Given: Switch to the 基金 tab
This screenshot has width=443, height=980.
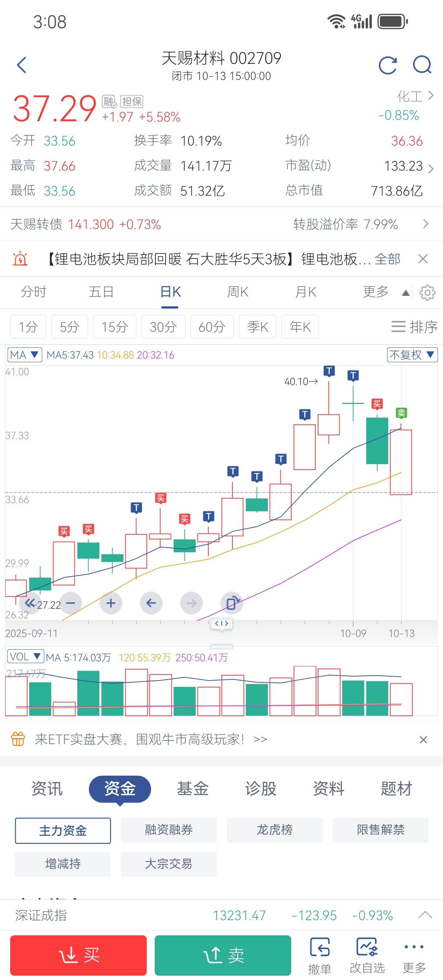Looking at the screenshot, I should coord(192,789).
